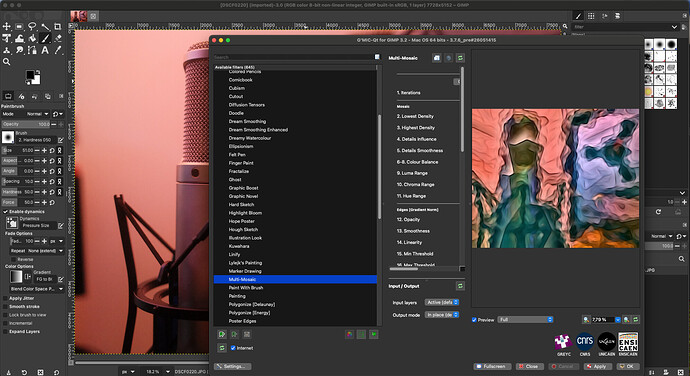Select the Bucket Fill tool
Image resolution: width=690 pixels, height=376 pixels.
[x=32, y=39]
